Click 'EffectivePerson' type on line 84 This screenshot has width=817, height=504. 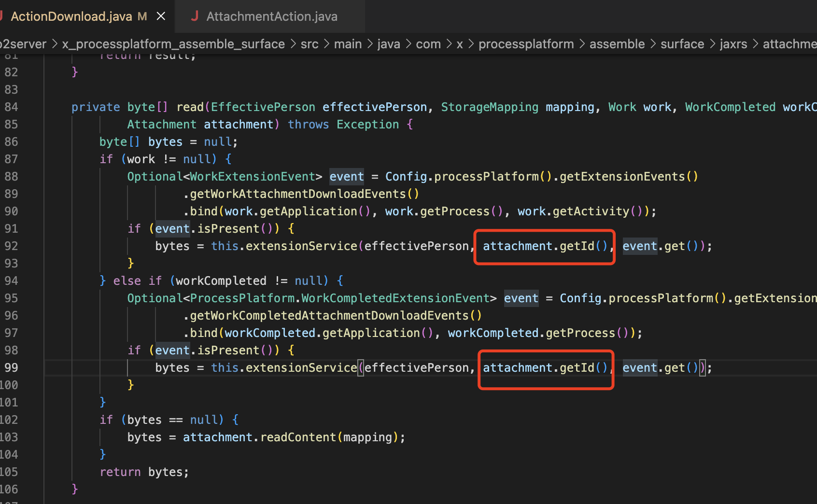[263, 107]
